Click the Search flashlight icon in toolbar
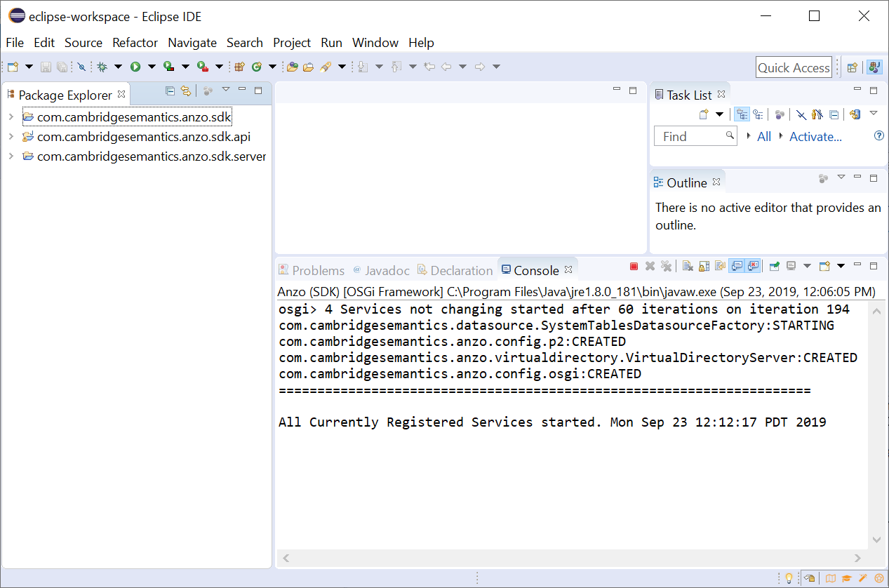The width and height of the screenshot is (889, 588). coord(326,67)
